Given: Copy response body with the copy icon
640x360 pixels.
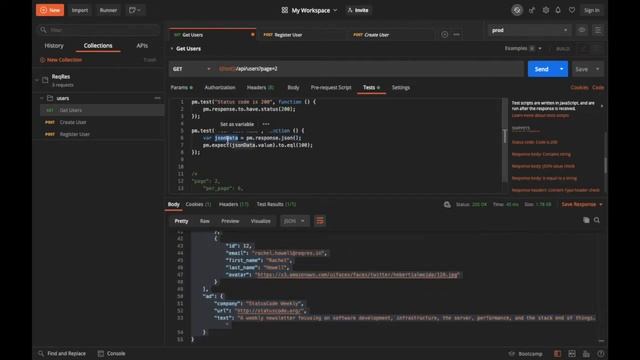Looking at the screenshot, I should click(586, 220).
